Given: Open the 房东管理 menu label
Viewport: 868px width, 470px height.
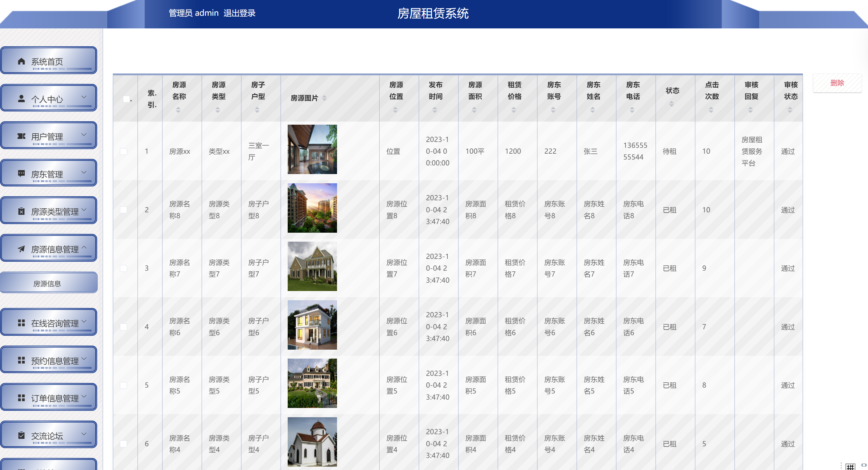Looking at the screenshot, I should click(x=47, y=174).
